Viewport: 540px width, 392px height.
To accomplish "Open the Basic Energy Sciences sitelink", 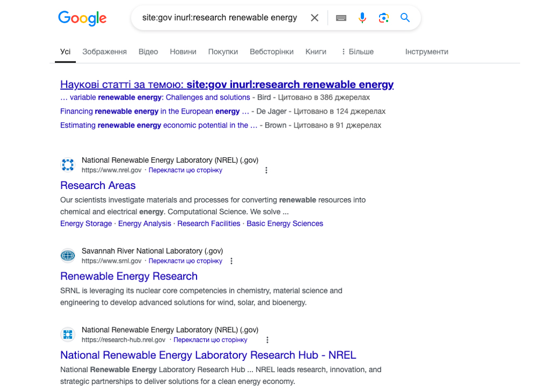I will [x=285, y=223].
